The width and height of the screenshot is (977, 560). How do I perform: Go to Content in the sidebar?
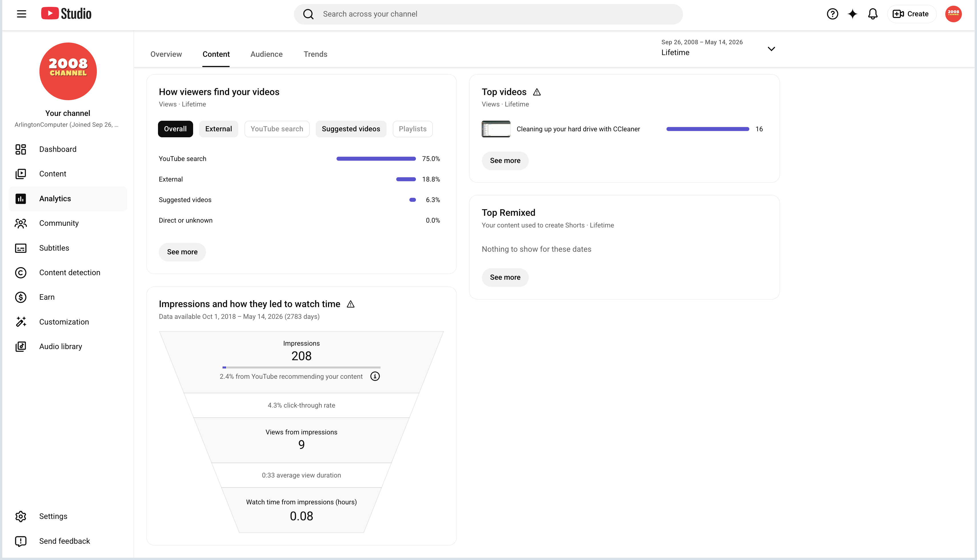pyautogui.click(x=68, y=174)
